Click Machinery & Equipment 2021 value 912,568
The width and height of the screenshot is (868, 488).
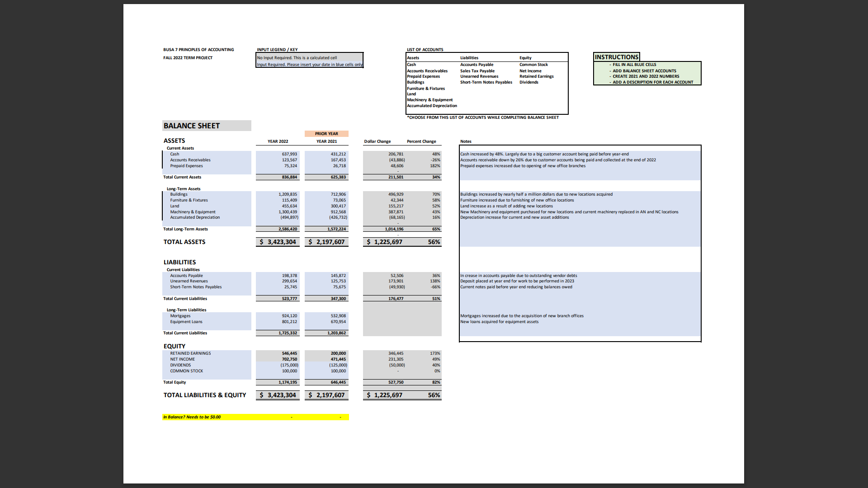(338, 212)
